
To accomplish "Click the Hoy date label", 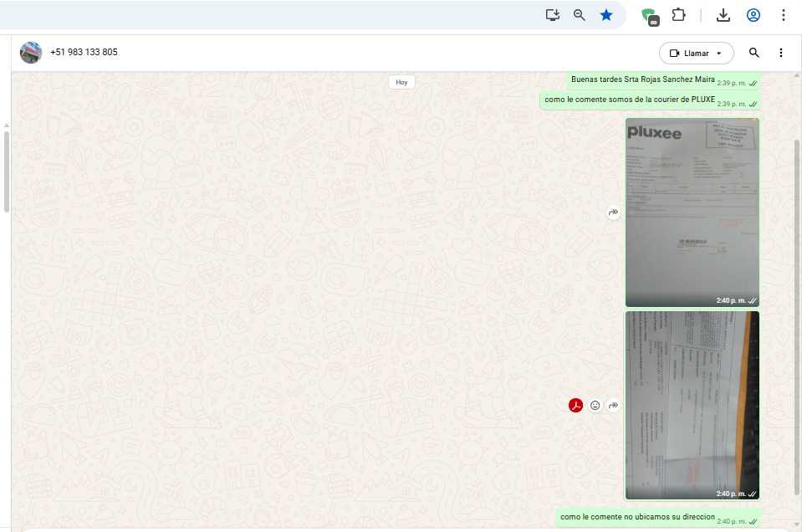I will point(401,82).
